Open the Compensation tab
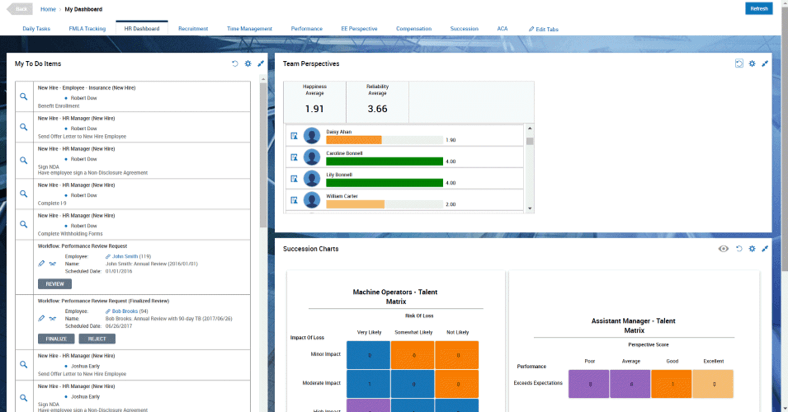Viewport: 788px width, 412px height. (x=414, y=29)
